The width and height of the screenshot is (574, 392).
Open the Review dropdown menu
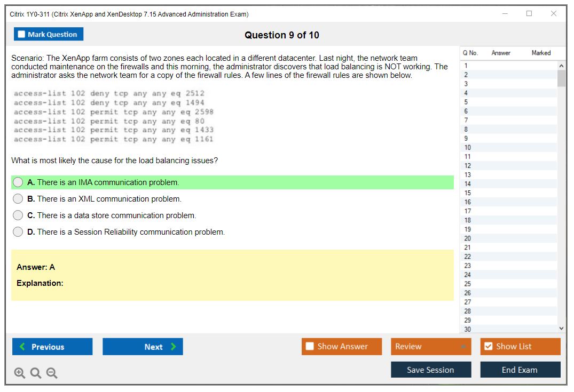coord(431,347)
